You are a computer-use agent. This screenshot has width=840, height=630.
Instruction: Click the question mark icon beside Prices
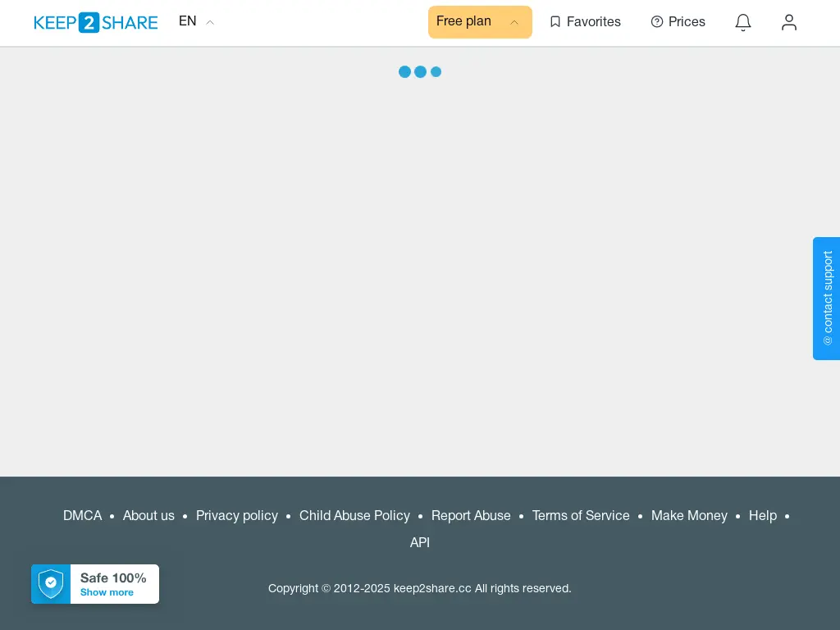(657, 22)
